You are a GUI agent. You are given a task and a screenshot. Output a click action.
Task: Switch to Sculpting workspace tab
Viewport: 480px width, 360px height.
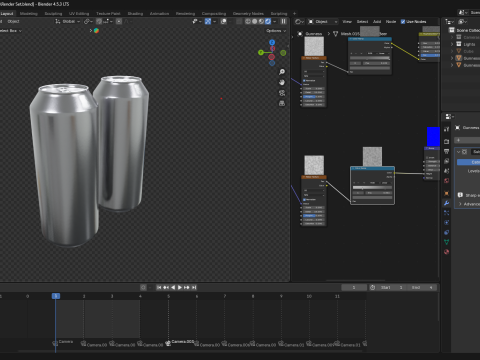[53, 14]
